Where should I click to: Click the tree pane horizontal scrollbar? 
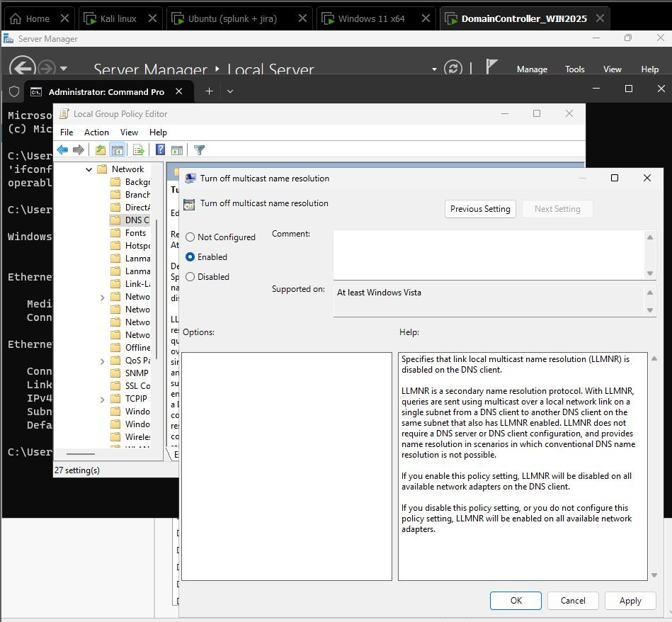(x=81, y=453)
